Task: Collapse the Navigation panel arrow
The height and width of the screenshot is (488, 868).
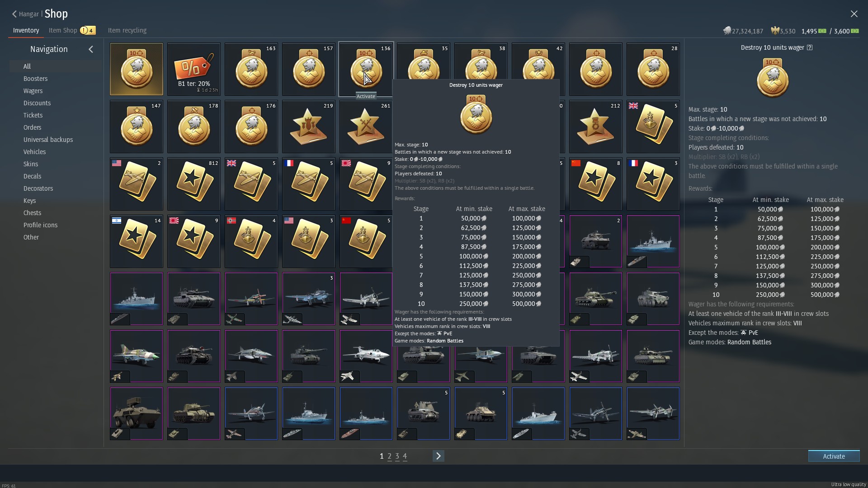Action: click(x=91, y=49)
